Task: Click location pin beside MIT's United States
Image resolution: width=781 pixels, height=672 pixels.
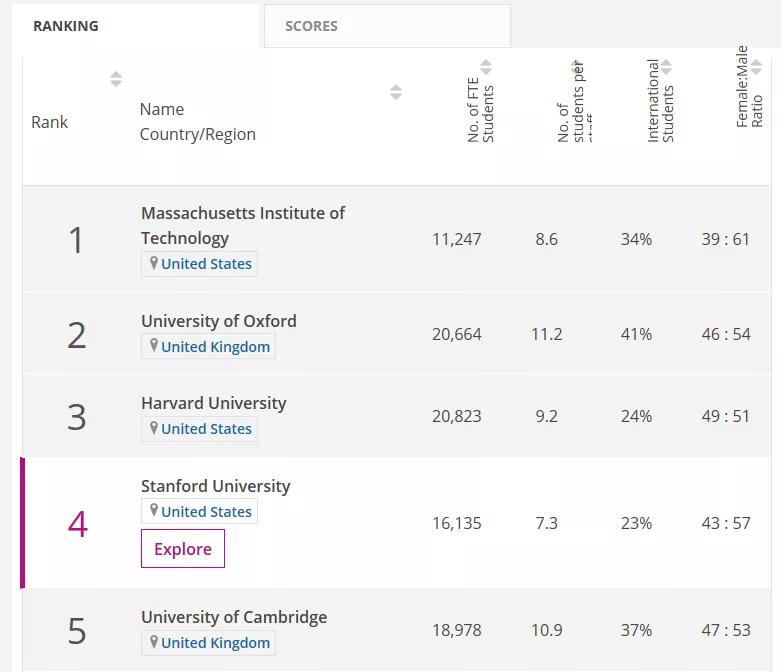Action: (154, 263)
